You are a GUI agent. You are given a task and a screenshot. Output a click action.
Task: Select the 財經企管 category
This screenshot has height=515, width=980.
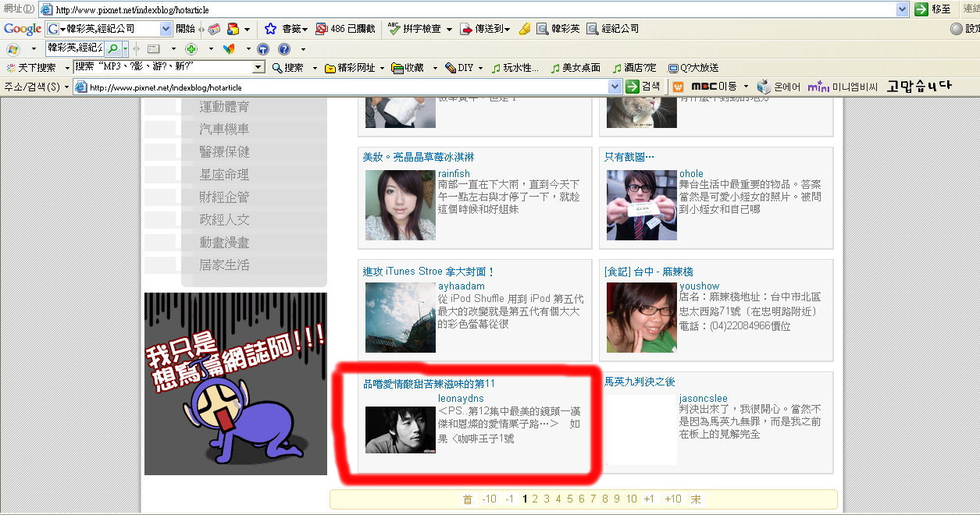pyautogui.click(x=224, y=197)
